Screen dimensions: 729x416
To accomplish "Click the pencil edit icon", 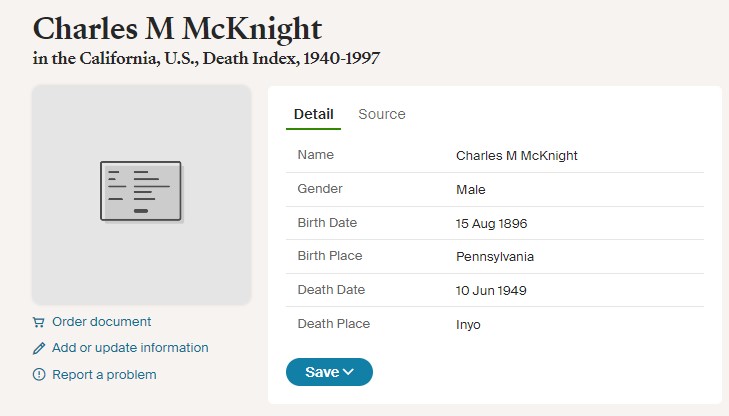I will coord(39,348).
